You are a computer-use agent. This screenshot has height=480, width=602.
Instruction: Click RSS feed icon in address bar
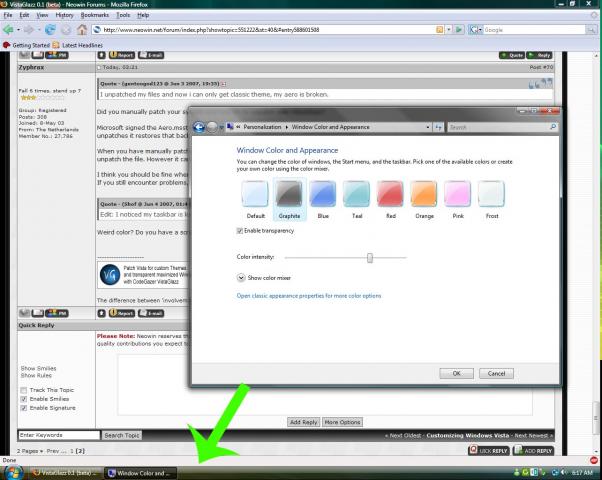[440, 30]
